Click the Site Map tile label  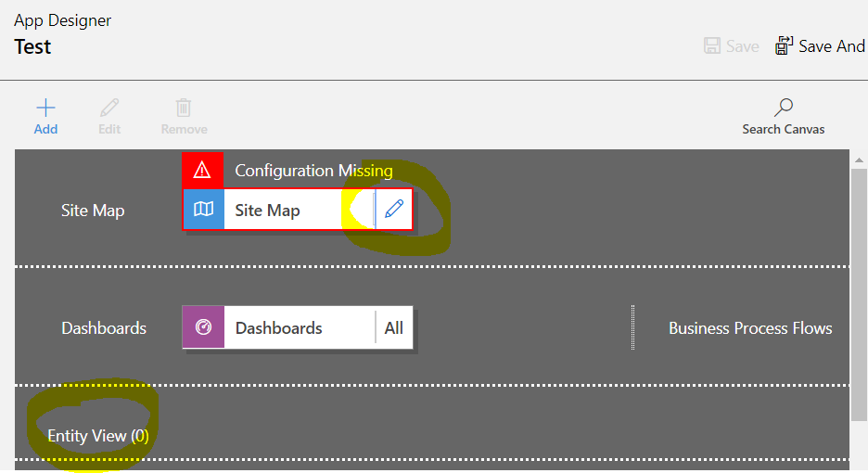[267, 211]
